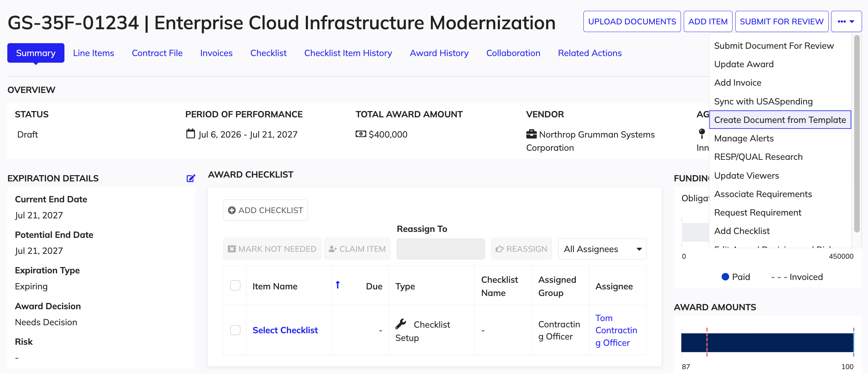
Task: Toggle the select-all checkbox in table header
Action: click(235, 286)
